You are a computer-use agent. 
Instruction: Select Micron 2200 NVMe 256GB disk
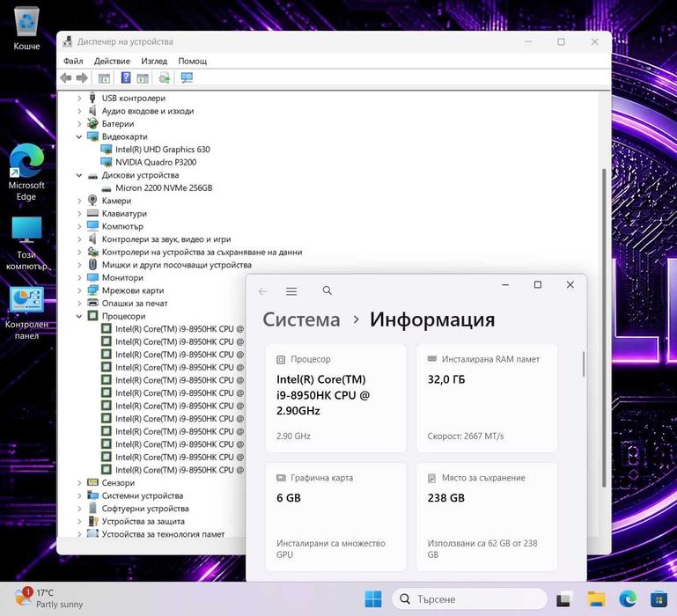pos(164,187)
